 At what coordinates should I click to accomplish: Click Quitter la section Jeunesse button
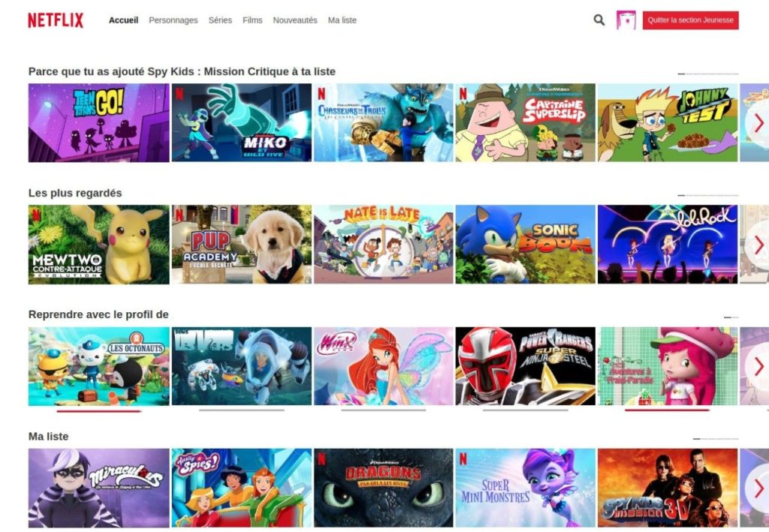(x=691, y=20)
